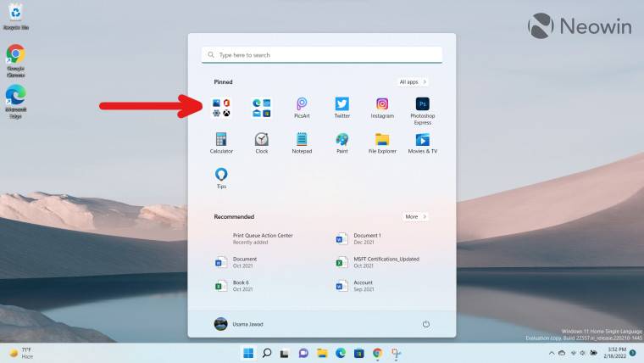This screenshot has height=363, width=644.
Task: Expand All apps list
Action: pyautogui.click(x=413, y=81)
